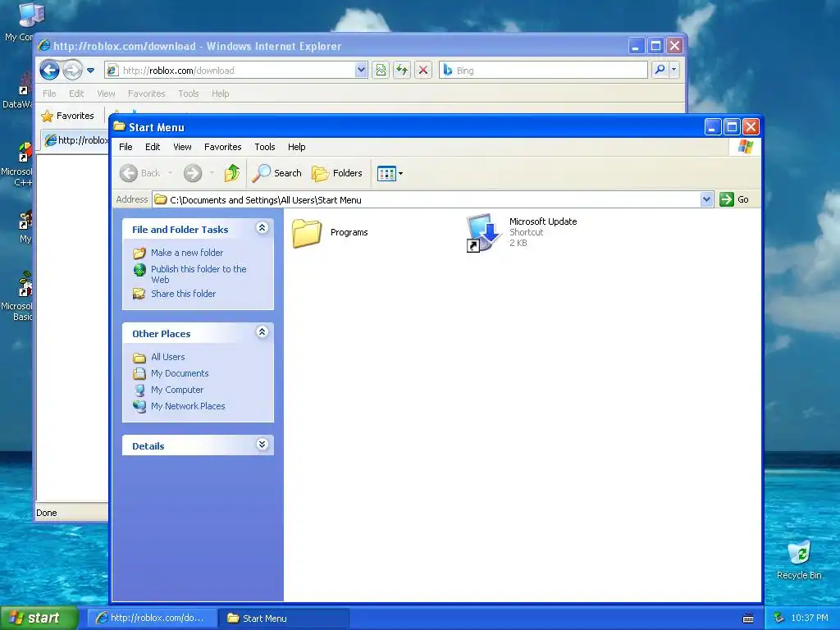
Task: Open Edit menu in Start Menu window
Action: pos(152,147)
